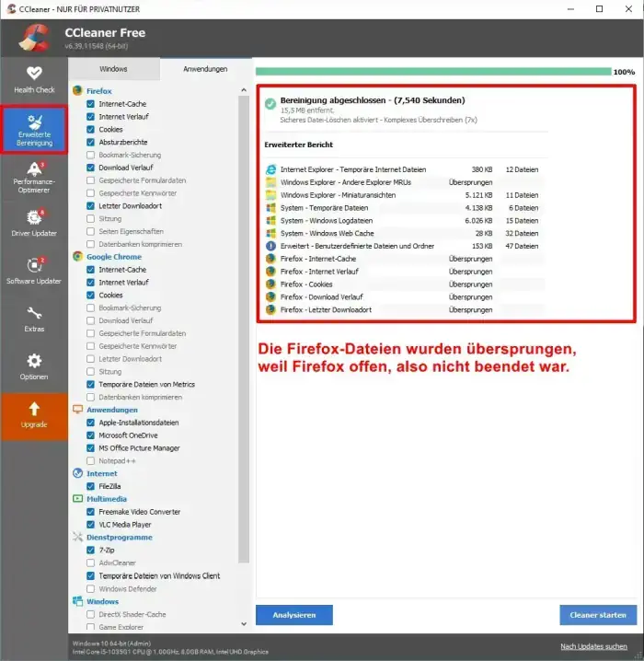Maximize the CCleaner window
The image size is (644, 661).
pos(599,9)
